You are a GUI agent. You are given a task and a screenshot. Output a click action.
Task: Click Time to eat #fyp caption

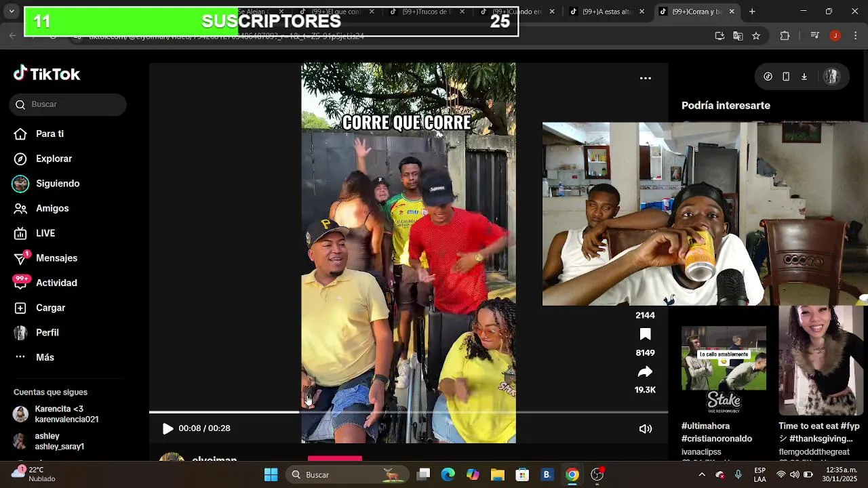tap(819, 432)
